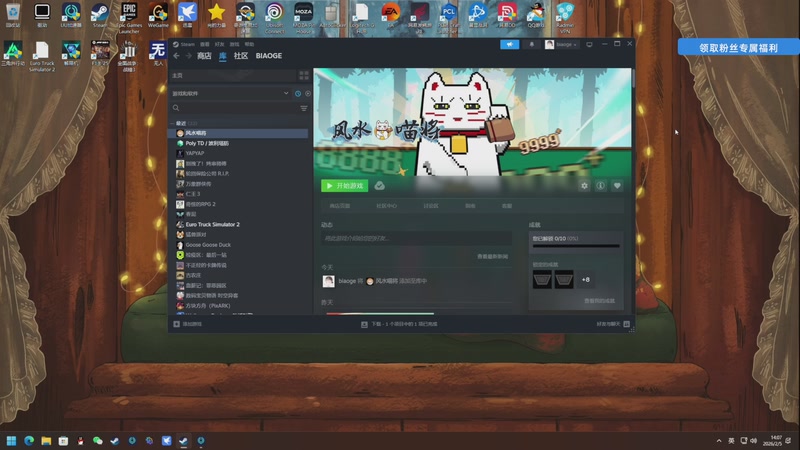
Task: Open the 讨论区 discussions link
Action: (431, 206)
